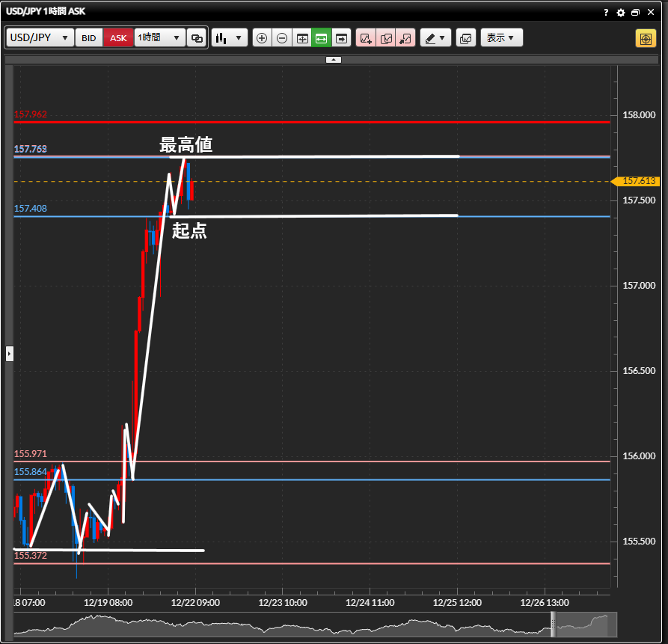The height and width of the screenshot is (644, 668).
Task: Click the edit indicator icon in pink group
Action: (386, 38)
